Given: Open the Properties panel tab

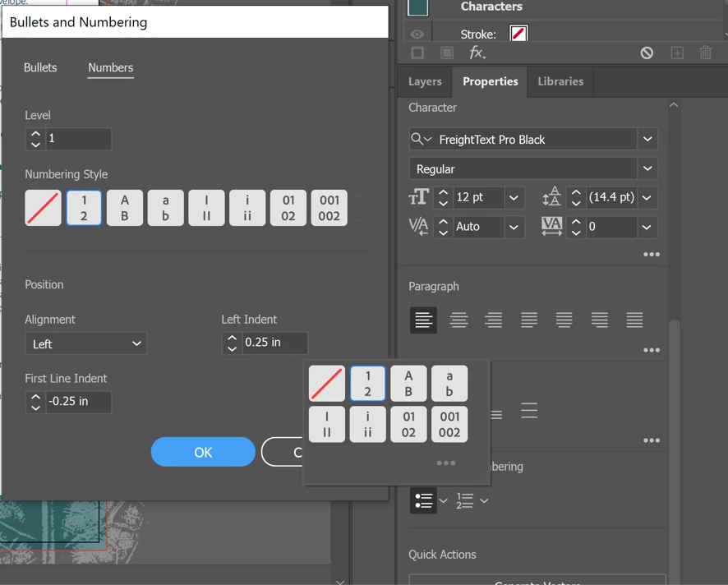Looking at the screenshot, I should coord(491,81).
